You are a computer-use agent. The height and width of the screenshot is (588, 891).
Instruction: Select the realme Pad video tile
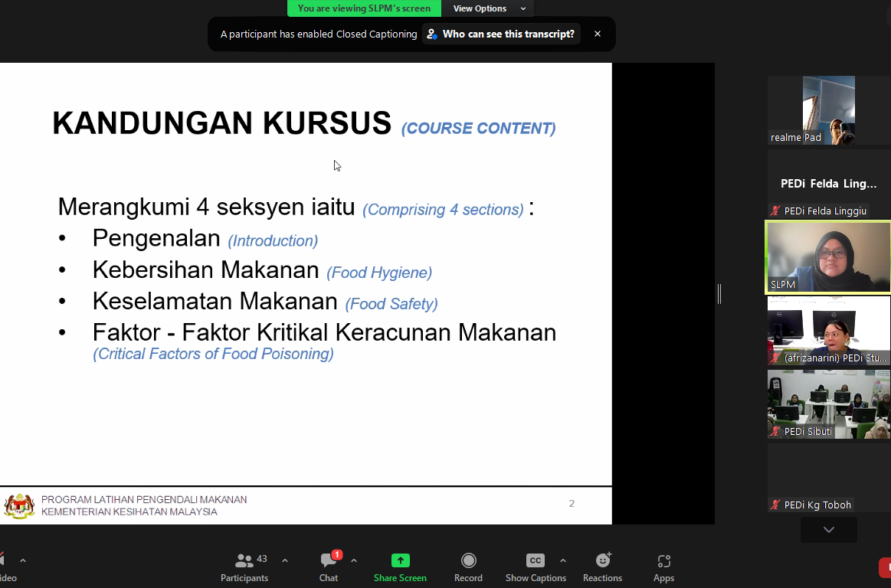[x=828, y=110]
